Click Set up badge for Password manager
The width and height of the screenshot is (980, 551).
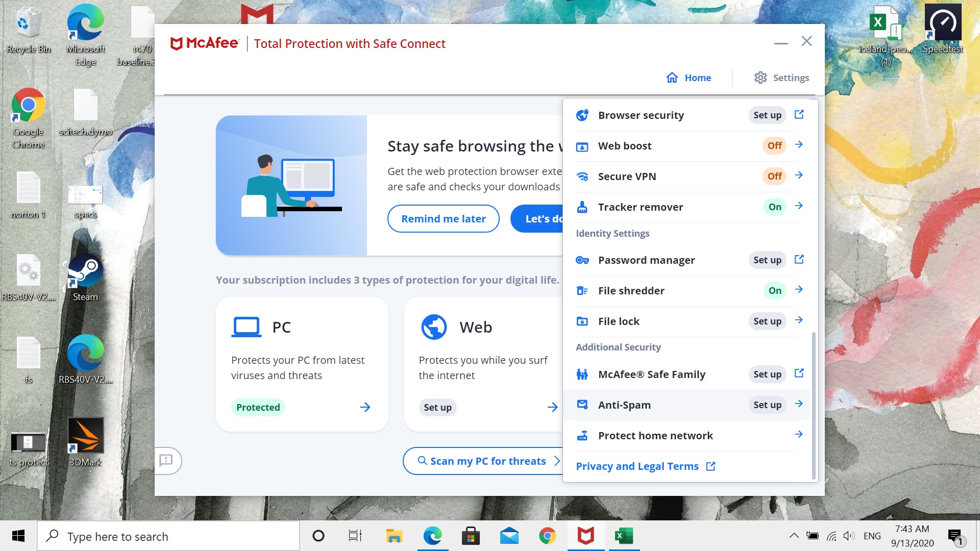[767, 260]
